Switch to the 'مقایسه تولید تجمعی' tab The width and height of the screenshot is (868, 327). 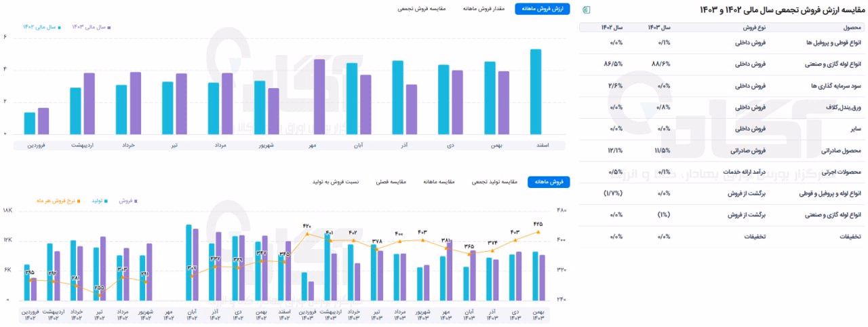coord(494,182)
